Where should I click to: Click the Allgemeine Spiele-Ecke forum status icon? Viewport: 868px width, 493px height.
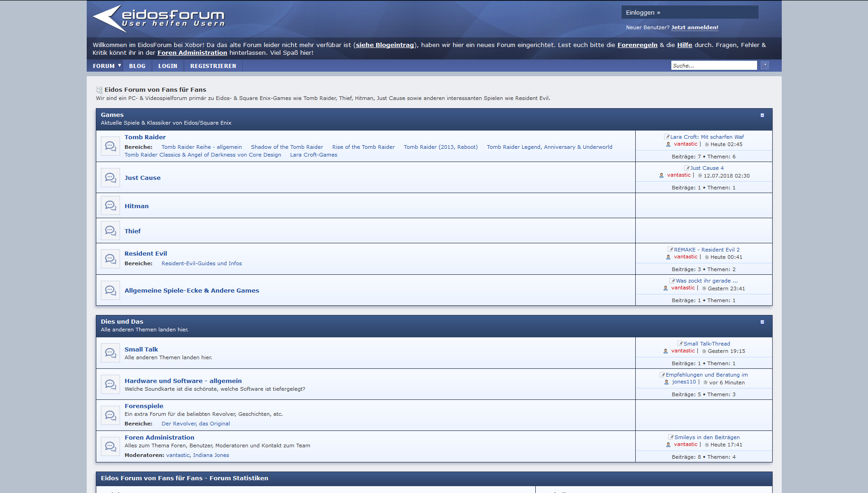110,290
